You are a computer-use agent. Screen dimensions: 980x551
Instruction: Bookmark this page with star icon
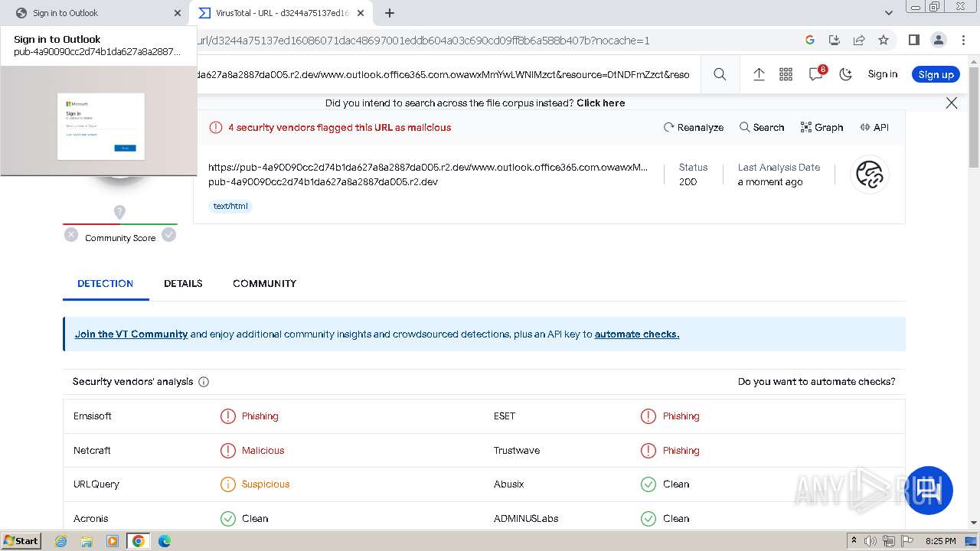pyautogui.click(x=884, y=40)
